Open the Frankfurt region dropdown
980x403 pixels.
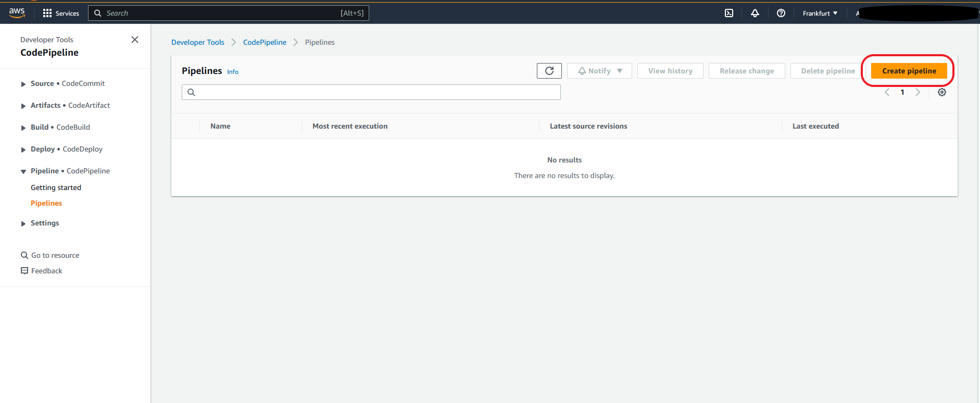point(820,13)
